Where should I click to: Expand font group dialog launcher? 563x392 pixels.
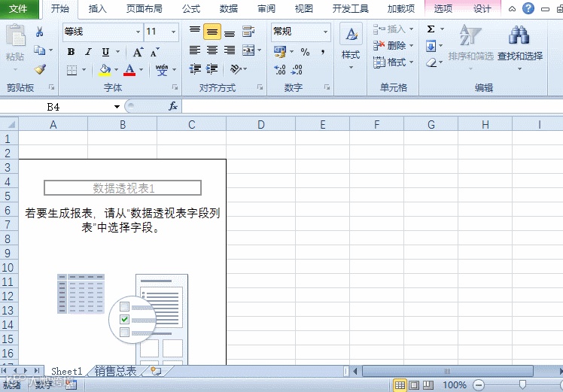tap(175, 87)
